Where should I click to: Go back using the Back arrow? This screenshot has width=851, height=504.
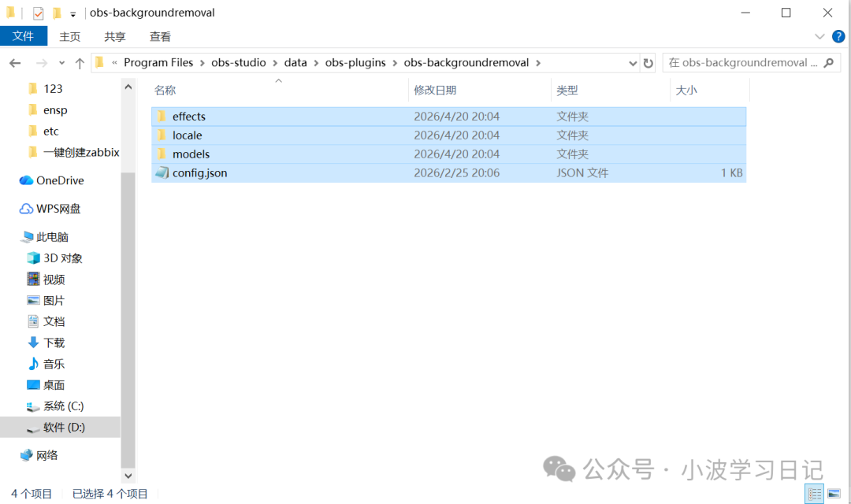[15, 63]
